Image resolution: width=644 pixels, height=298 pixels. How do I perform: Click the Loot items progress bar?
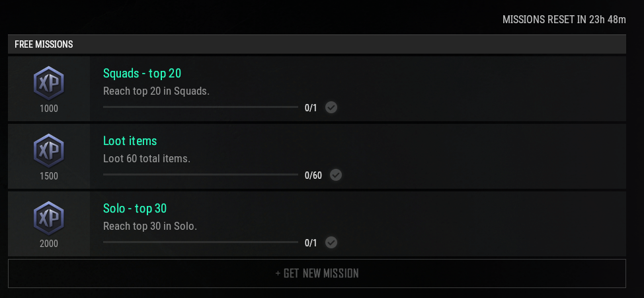point(200,175)
